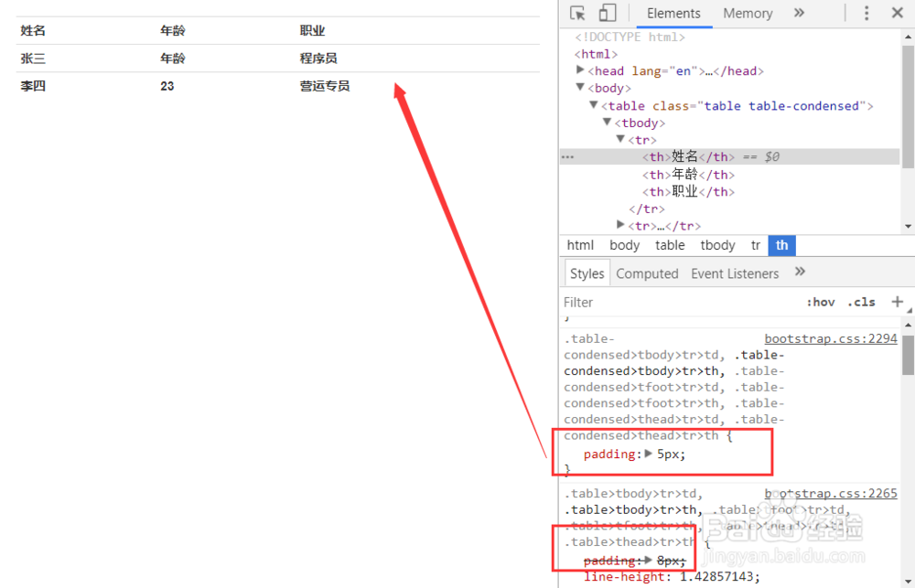Open the DevTools three-dot customization menu

tap(866, 13)
